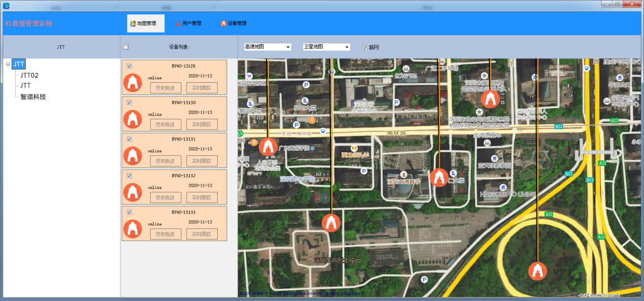Click device icon for EV40-13133
This screenshot has width=644, height=301.
[132, 229]
